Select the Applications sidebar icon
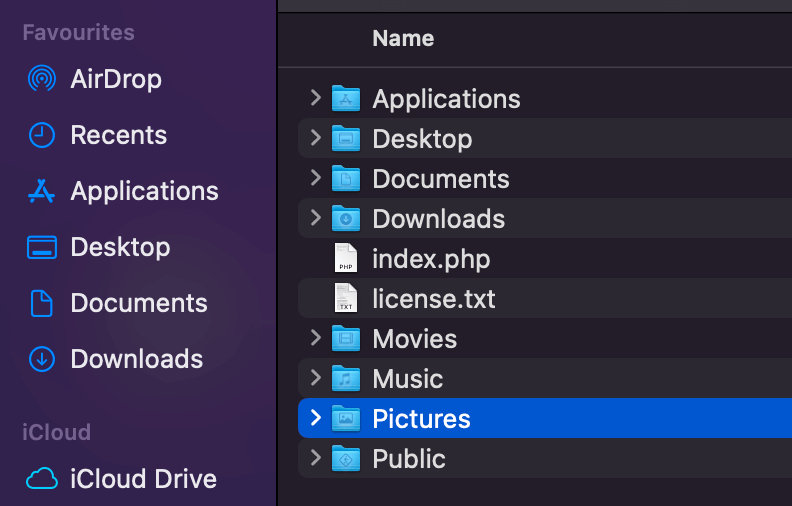 click(x=41, y=191)
